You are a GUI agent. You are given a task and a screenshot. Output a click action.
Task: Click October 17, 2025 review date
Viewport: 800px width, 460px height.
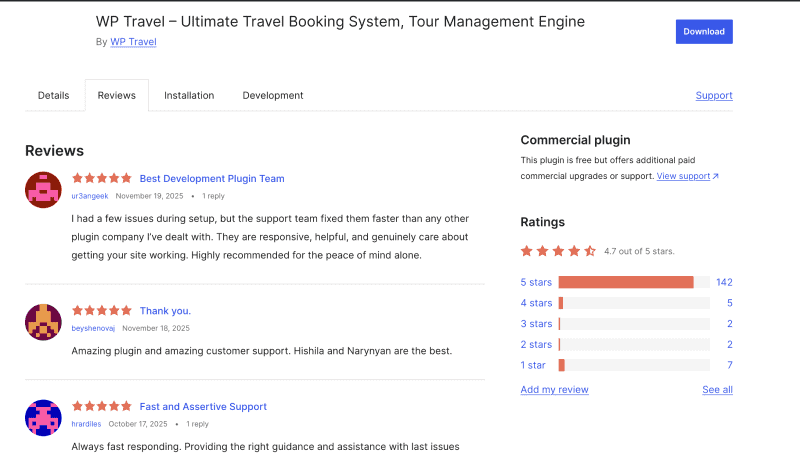click(138, 424)
